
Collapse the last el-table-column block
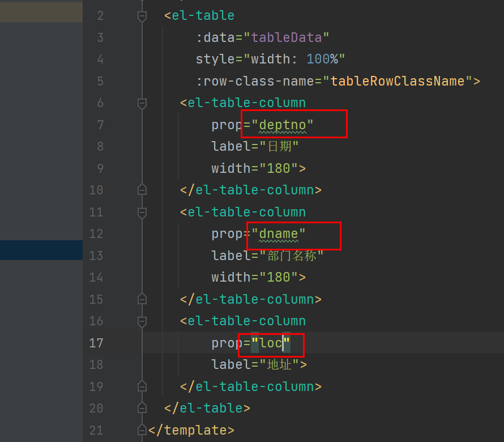pyautogui.click(x=142, y=321)
